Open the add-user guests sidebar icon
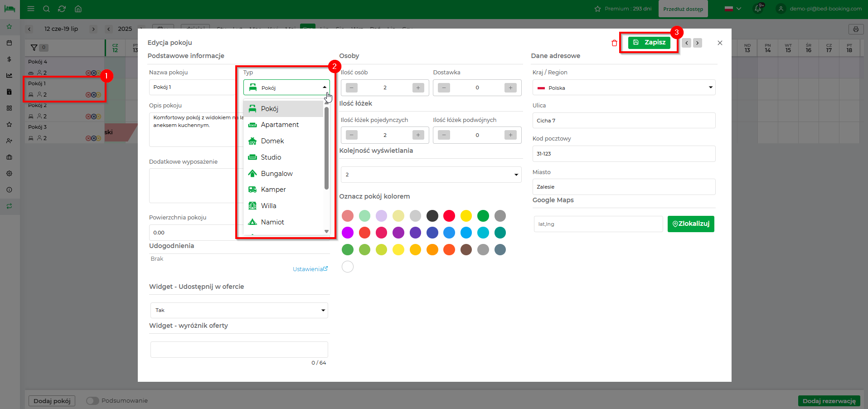This screenshot has height=409, width=868. coord(9,141)
